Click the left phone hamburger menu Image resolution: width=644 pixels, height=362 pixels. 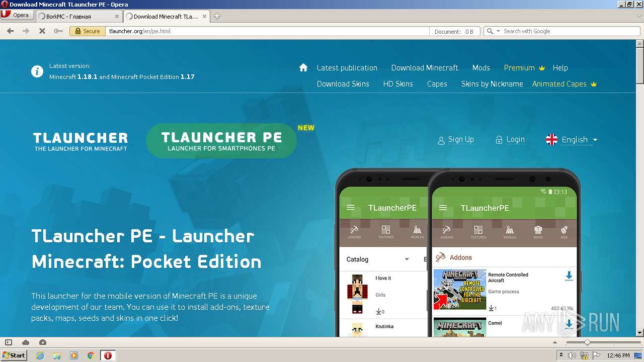click(x=351, y=208)
